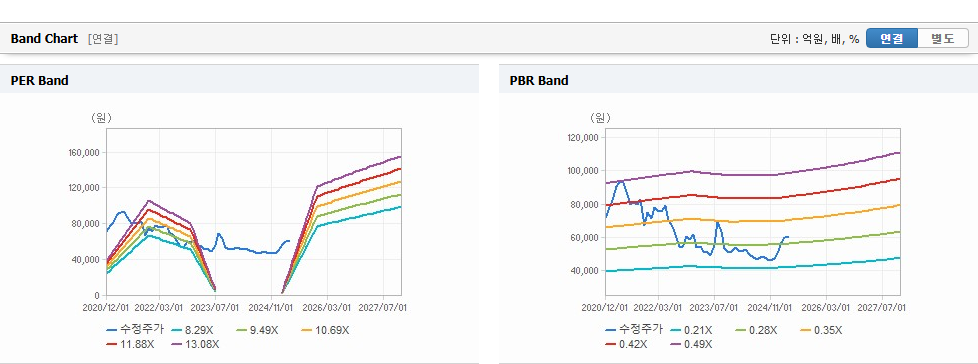This screenshot has width=978, height=364.
Task: Click 2026/03/01 axis date in PBR chart
Action: click(x=825, y=307)
